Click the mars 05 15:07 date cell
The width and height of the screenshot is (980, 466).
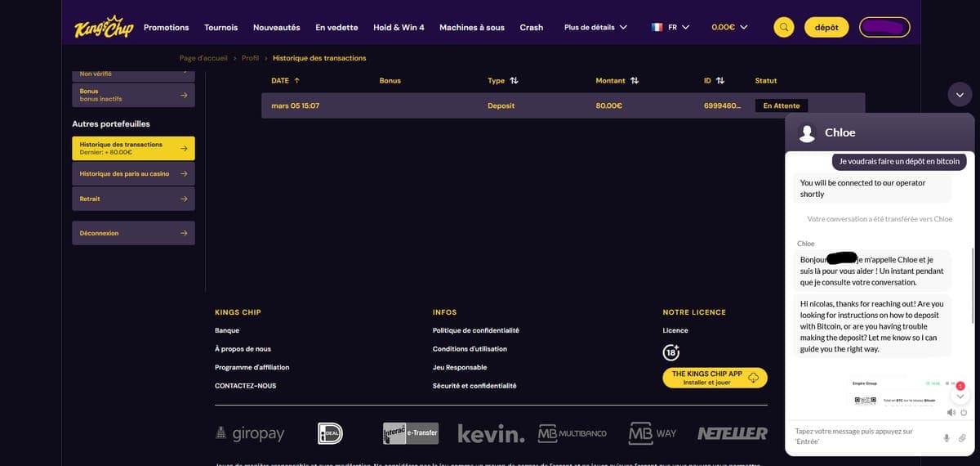pos(295,105)
